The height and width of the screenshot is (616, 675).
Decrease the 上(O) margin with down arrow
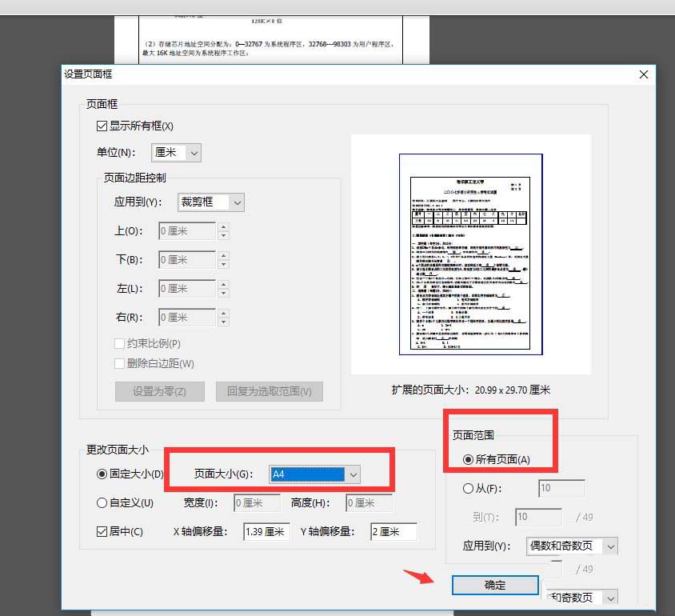pyautogui.click(x=223, y=235)
